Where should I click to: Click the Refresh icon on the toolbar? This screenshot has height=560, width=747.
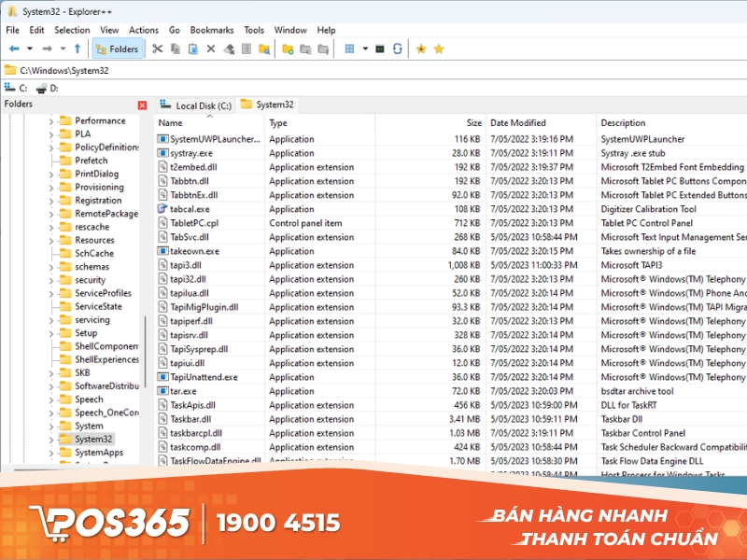point(398,49)
